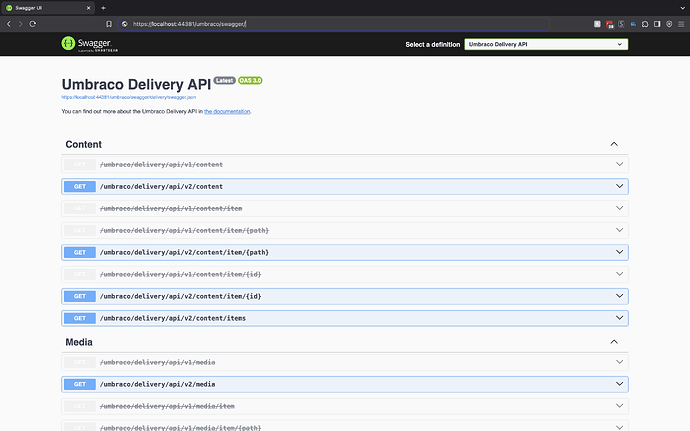Expand deprecated v1/content/item chevron
The width and height of the screenshot is (690, 431).
pyautogui.click(x=619, y=208)
